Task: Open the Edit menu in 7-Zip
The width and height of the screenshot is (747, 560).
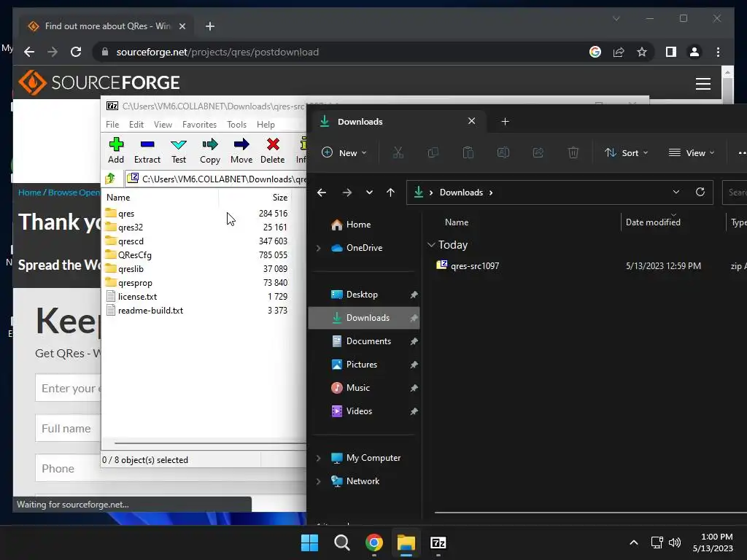Action: click(x=136, y=124)
